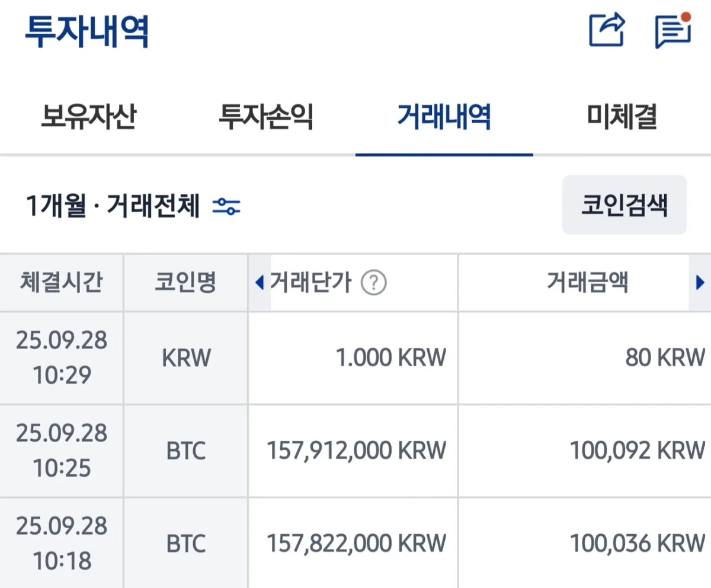Click the help icon beside 거래단가
This screenshot has width=711, height=588.
click(x=374, y=283)
